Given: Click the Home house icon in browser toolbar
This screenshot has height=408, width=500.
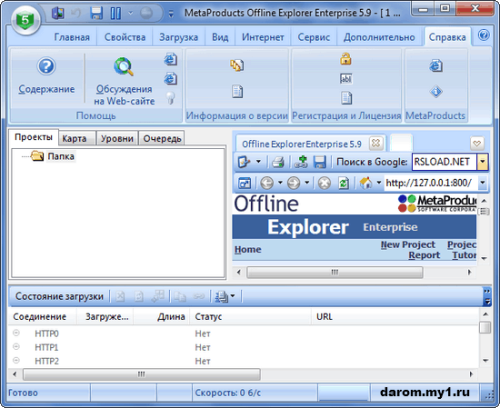Looking at the screenshot, I should coord(365,183).
